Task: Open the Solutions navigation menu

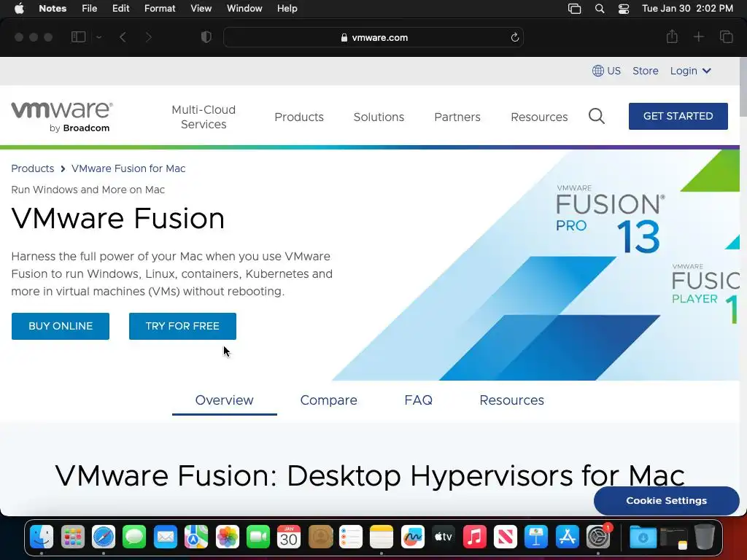Action: (379, 117)
